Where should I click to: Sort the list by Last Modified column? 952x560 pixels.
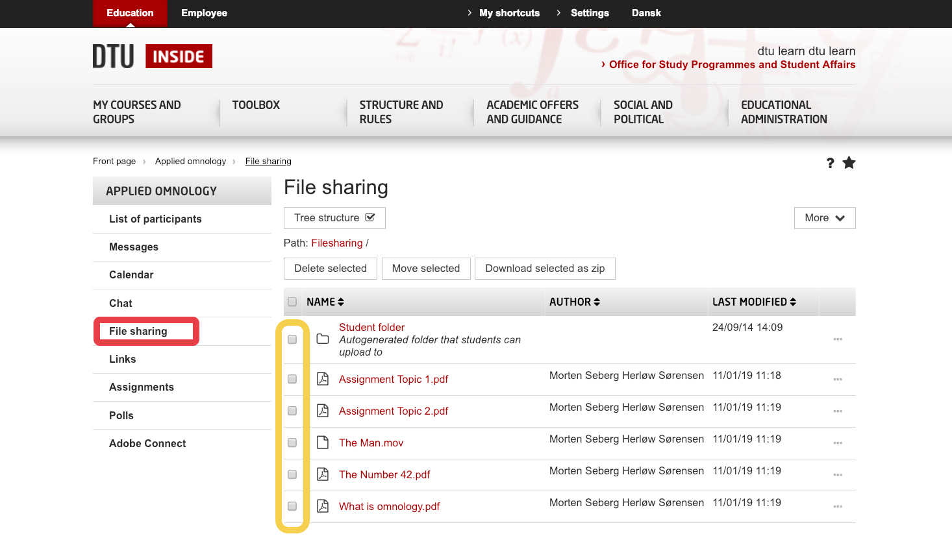[x=754, y=302]
